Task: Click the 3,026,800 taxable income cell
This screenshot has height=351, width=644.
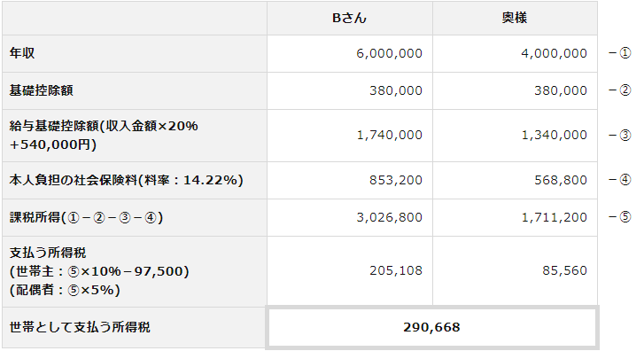Action: pos(350,217)
